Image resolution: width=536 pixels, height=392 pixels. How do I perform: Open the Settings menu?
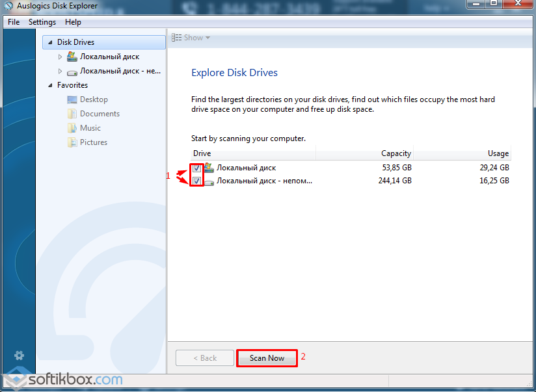coord(42,22)
